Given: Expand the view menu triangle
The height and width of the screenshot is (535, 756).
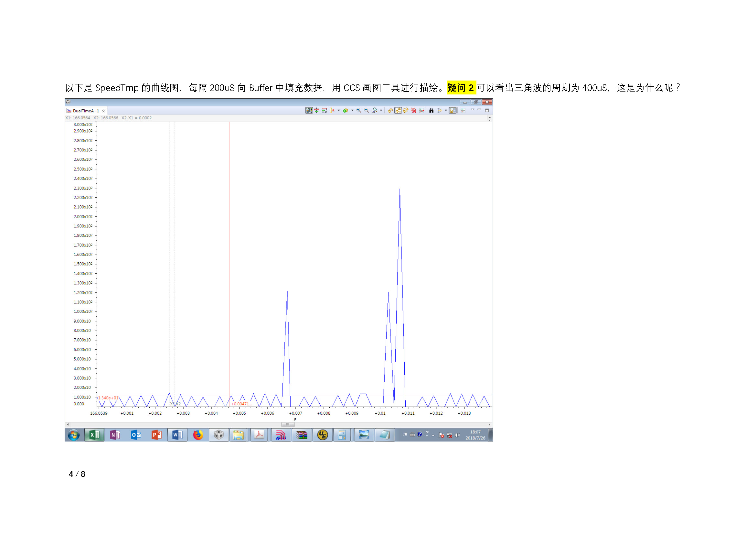Looking at the screenshot, I should point(473,110).
